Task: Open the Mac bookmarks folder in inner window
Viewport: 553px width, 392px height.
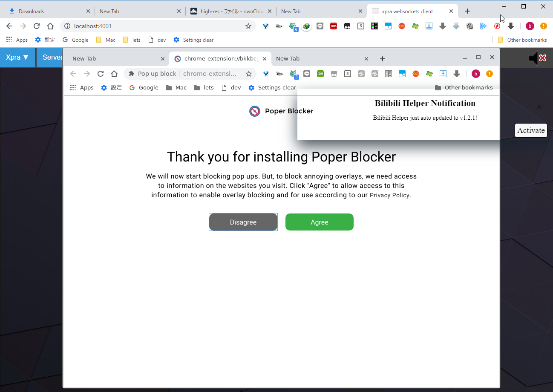Action: coord(176,87)
